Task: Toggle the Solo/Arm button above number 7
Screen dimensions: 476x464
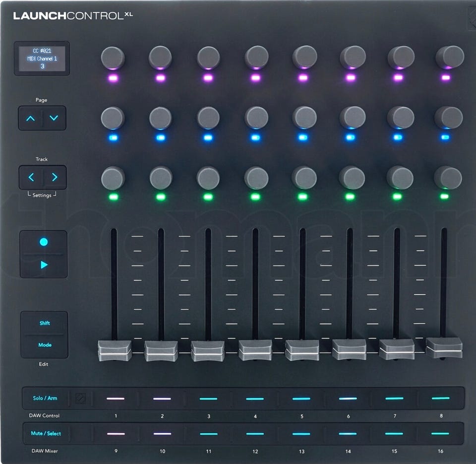Action: click(x=394, y=398)
